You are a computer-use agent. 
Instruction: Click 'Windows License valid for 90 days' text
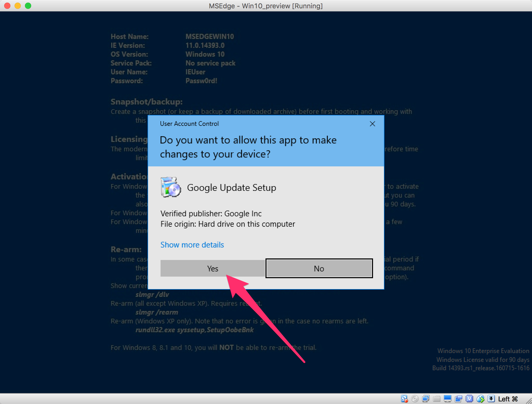point(483,360)
